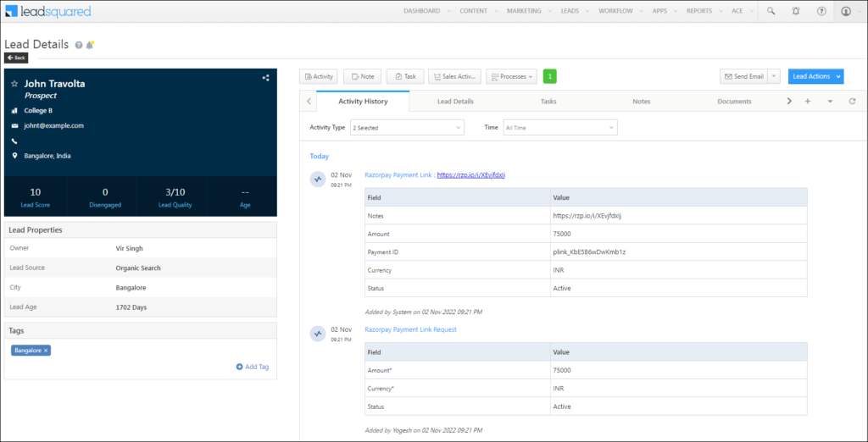Refresh the tabs with the reload icon

851,101
